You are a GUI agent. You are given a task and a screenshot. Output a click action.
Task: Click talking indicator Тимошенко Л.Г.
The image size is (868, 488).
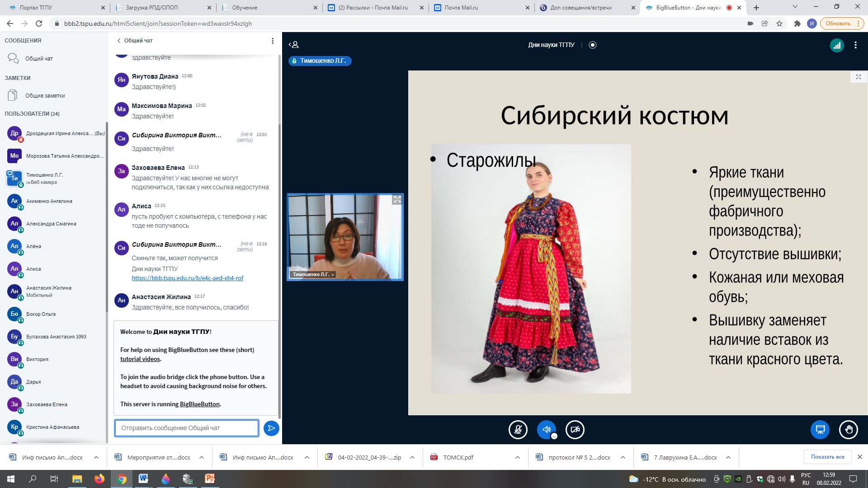(x=320, y=61)
